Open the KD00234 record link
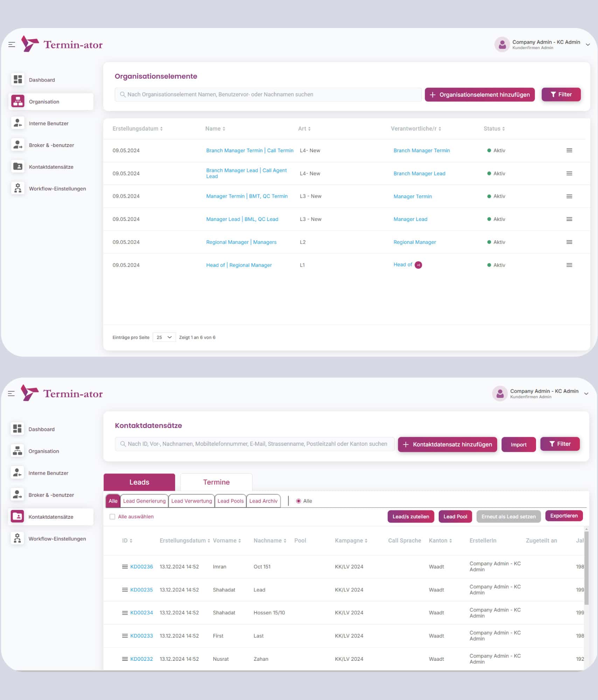Image resolution: width=598 pixels, height=700 pixels. 141,612
